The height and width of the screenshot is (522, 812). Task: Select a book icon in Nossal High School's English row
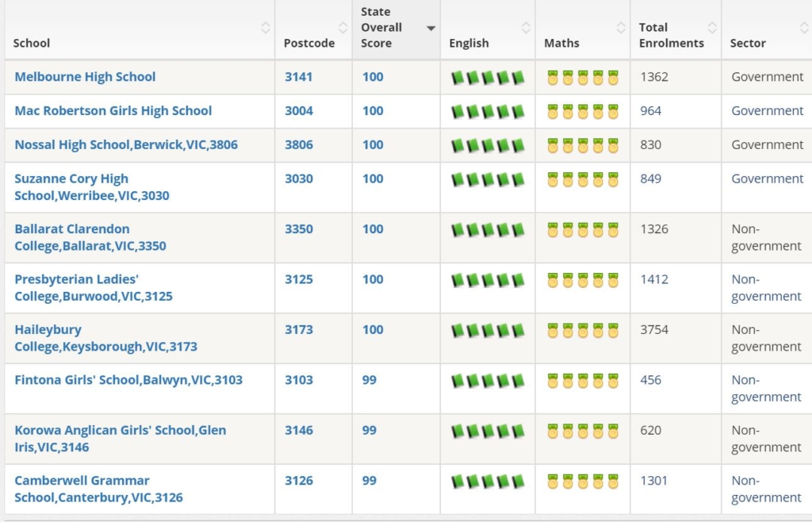476,144
